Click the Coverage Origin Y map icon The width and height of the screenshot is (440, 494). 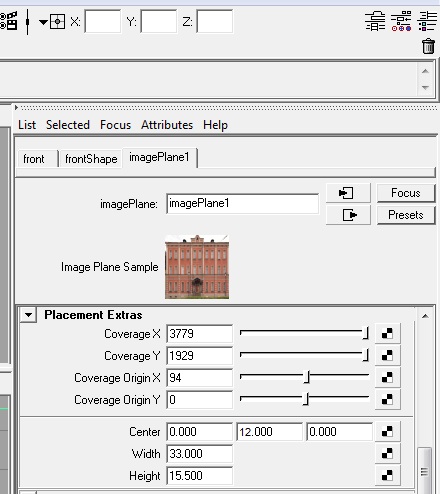pyautogui.click(x=387, y=399)
